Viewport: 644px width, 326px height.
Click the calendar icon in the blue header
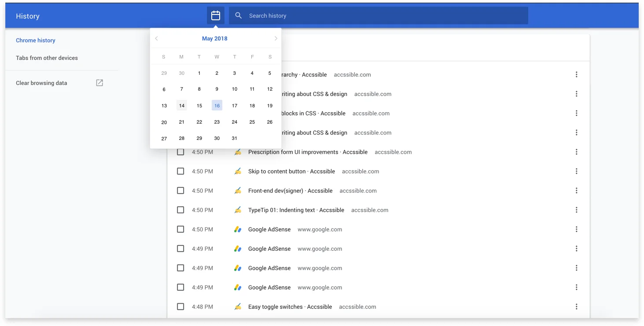215,15
